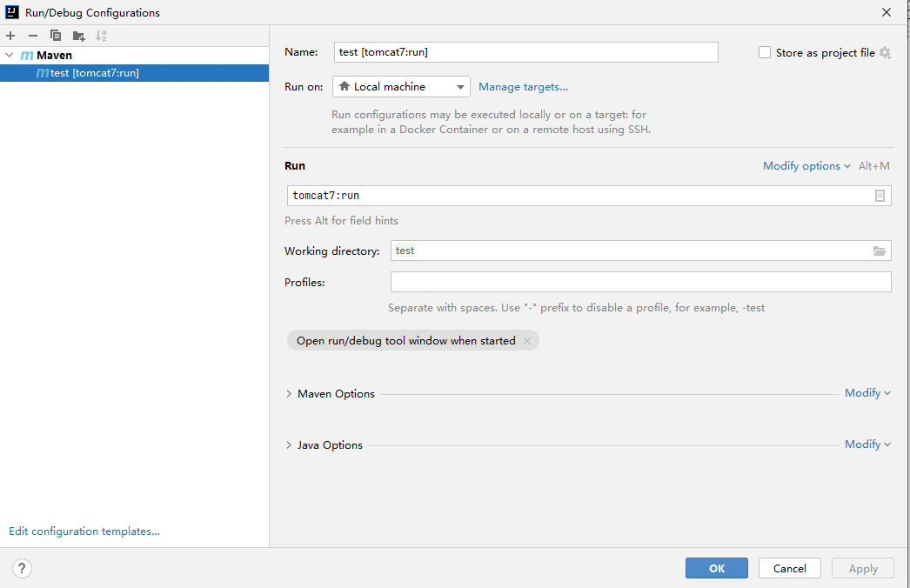Expand the Java Options section
The height and width of the screenshot is (588, 910).
pos(290,445)
